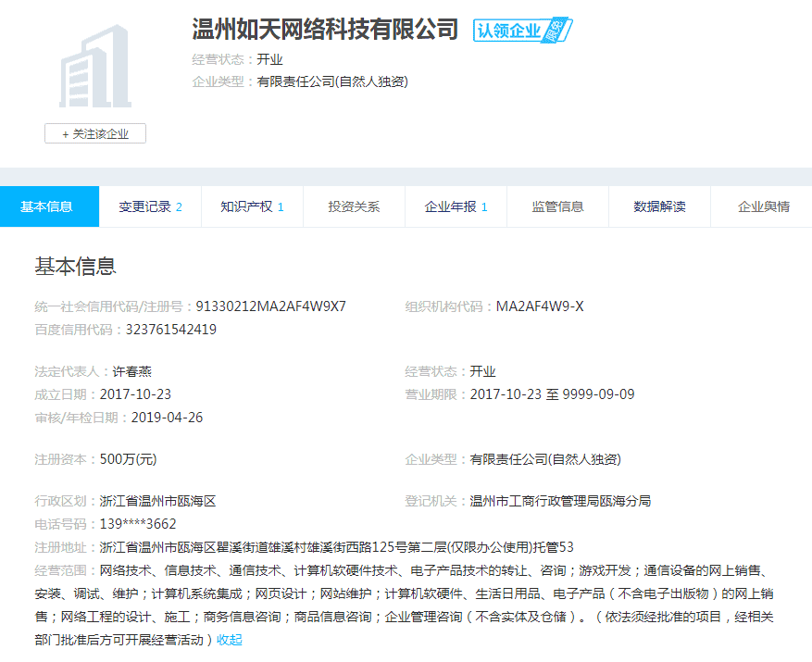Select Baidu credit code 323761542419
This screenshot has height=662, width=812.
coord(171,330)
